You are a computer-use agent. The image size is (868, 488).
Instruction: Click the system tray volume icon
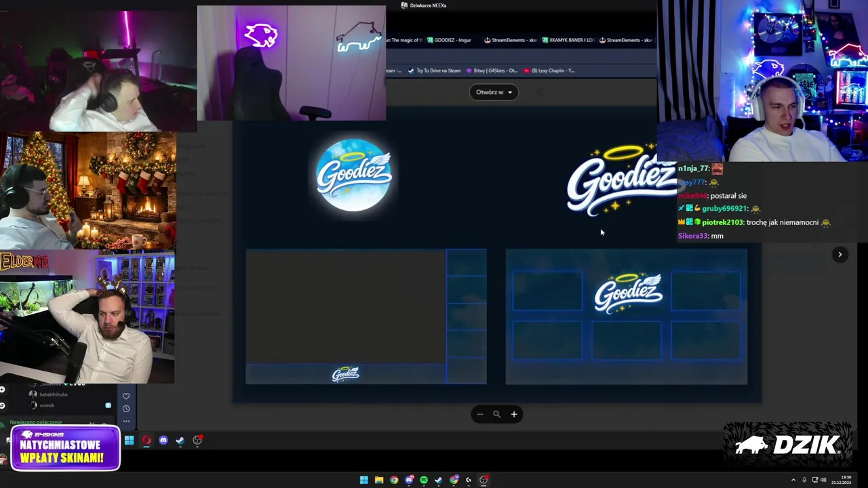click(x=823, y=480)
